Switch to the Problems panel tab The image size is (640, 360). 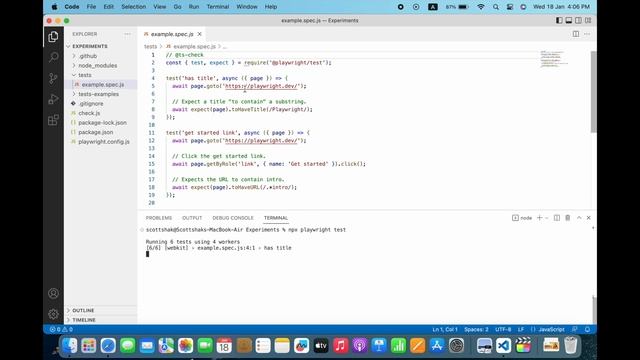coord(159,218)
